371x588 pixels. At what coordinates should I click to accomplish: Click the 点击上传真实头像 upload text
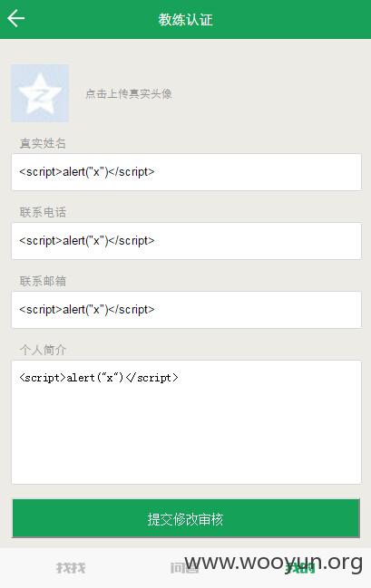click(129, 93)
